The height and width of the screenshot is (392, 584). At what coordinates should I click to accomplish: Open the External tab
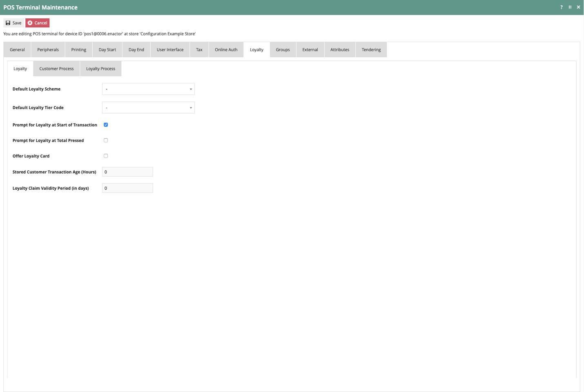coord(310,50)
